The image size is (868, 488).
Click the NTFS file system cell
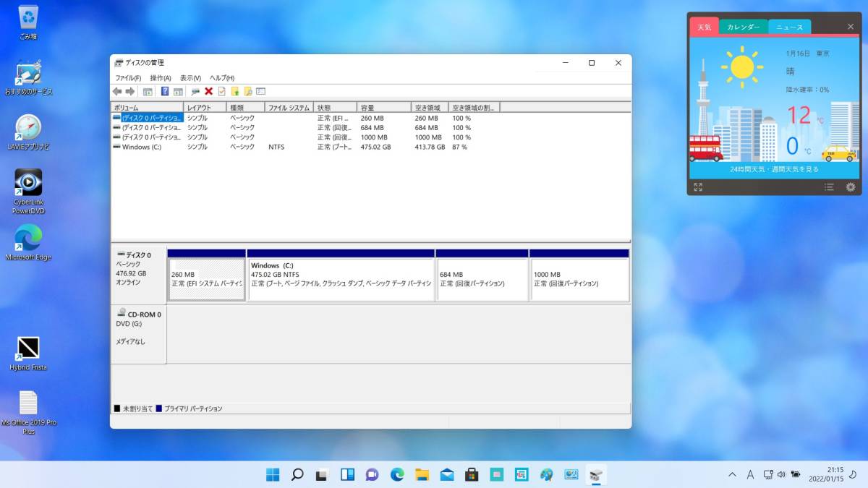[x=276, y=147]
